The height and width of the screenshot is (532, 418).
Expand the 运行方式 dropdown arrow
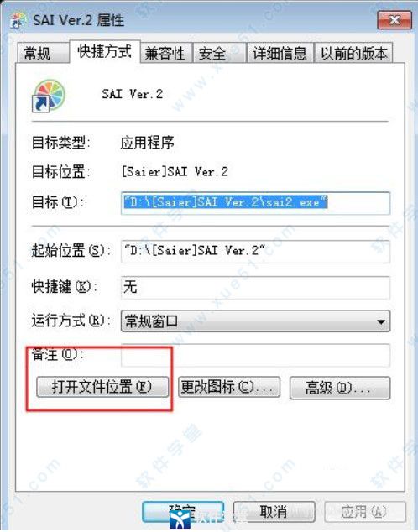point(381,321)
